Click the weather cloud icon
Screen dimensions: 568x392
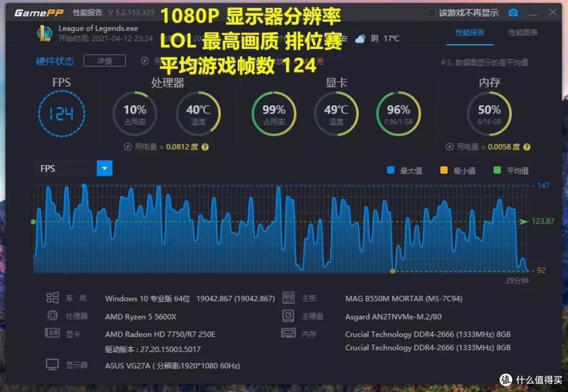click(x=360, y=39)
